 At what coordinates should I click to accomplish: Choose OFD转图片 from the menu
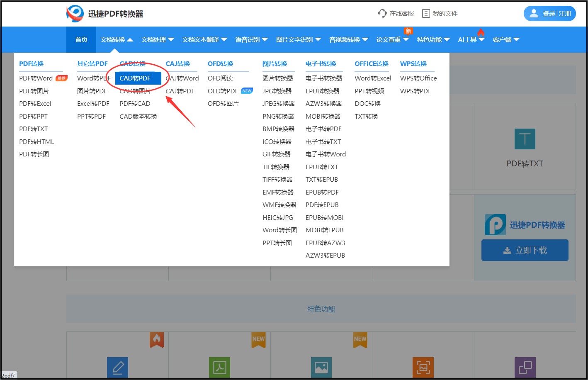pyautogui.click(x=223, y=103)
